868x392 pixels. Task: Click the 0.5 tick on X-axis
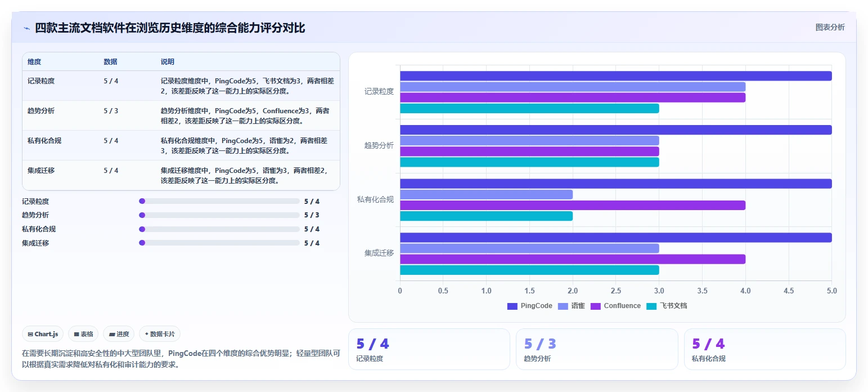pyautogui.click(x=443, y=291)
